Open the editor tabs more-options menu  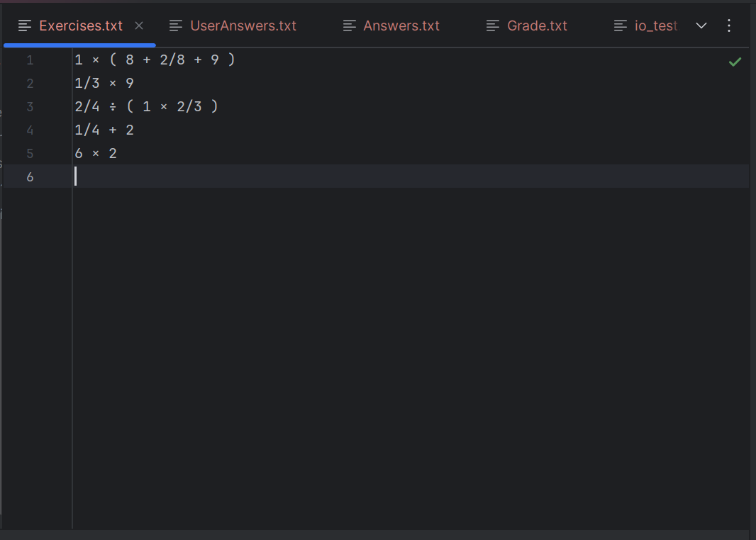coord(728,26)
